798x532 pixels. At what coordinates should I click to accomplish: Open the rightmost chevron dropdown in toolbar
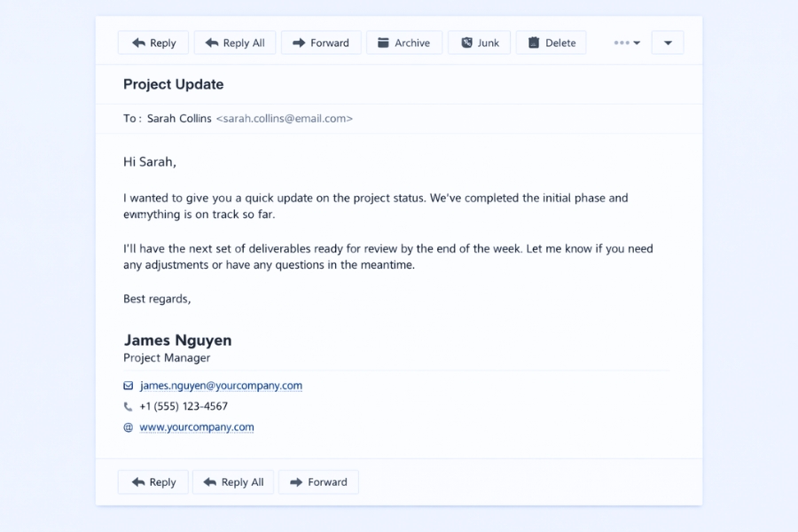click(x=667, y=42)
